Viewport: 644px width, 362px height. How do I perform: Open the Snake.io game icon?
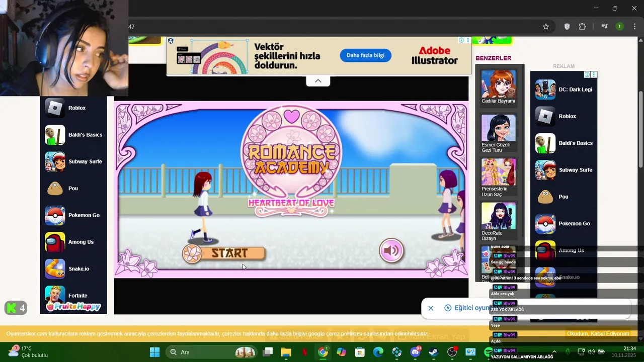click(x=55, y=269)
